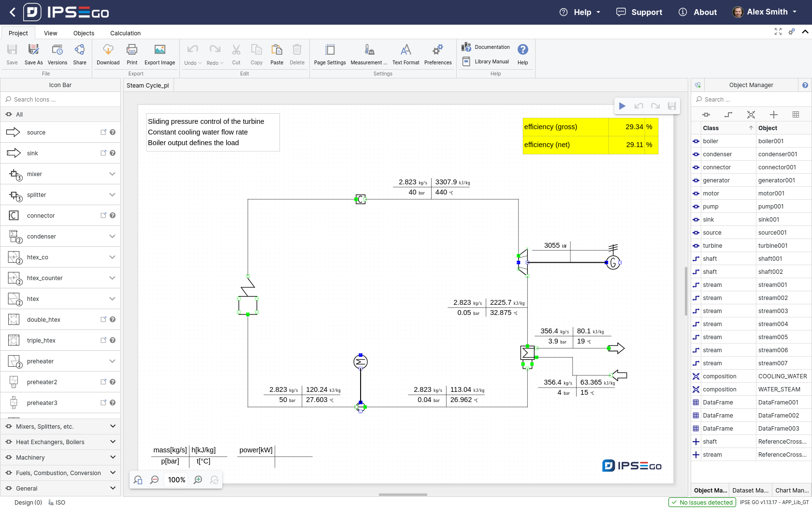Image resolution: width=812 pixels, height=508 pixels.
Task: Open Page Settings from the toolbar
Action: coord(330,50)
